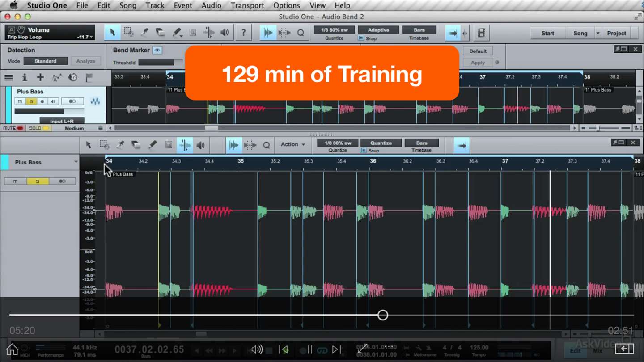Click the Plus Bass waveform edit icon
Image resolution: width=644 pixels, height=362 pixels.
95,101
